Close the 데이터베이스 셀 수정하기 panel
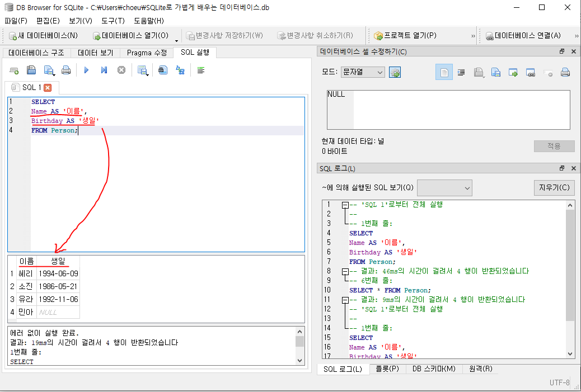Image resolution: width=581 pixels, height=392 pixels. pyautogui.click(x=574, y=51)
